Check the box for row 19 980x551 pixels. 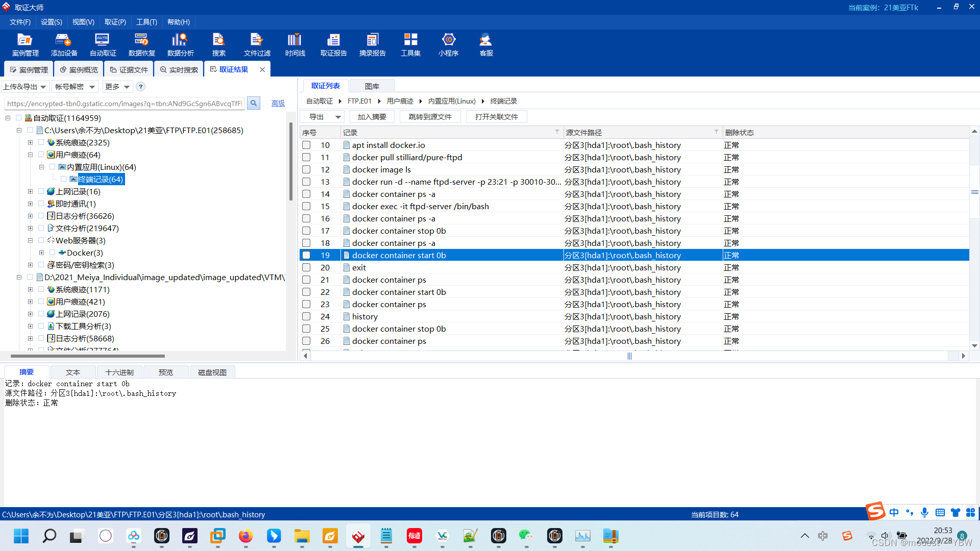(306, 255)
